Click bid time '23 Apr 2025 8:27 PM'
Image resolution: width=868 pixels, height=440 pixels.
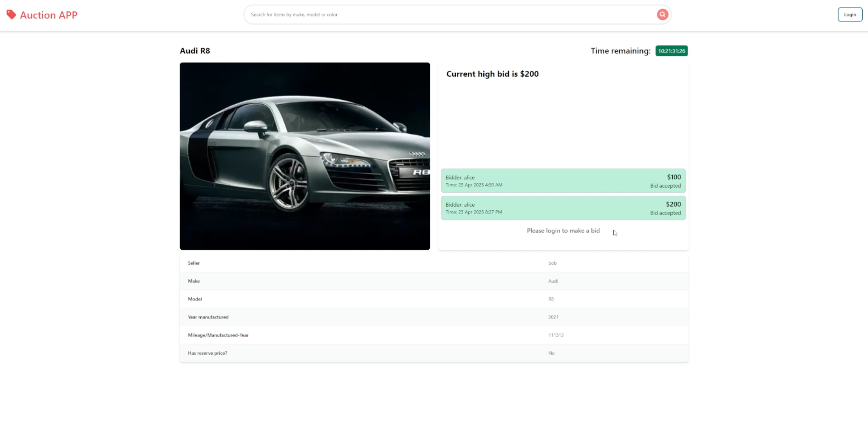pyautogui.click(x=480, y=212)
